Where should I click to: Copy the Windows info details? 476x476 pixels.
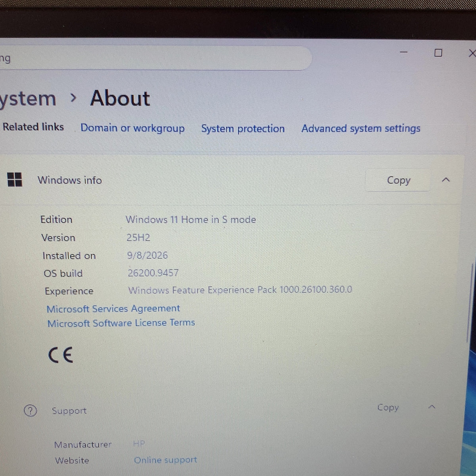398,180
